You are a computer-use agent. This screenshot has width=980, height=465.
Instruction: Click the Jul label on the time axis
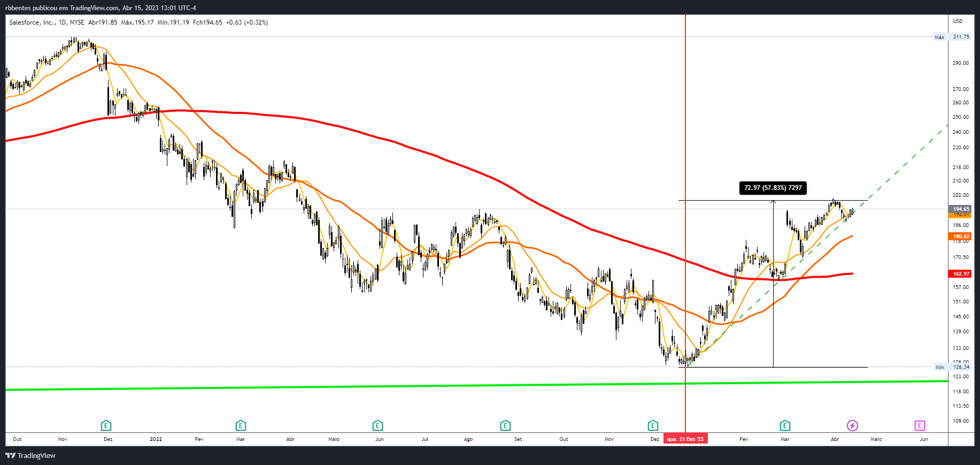[425, 439]
